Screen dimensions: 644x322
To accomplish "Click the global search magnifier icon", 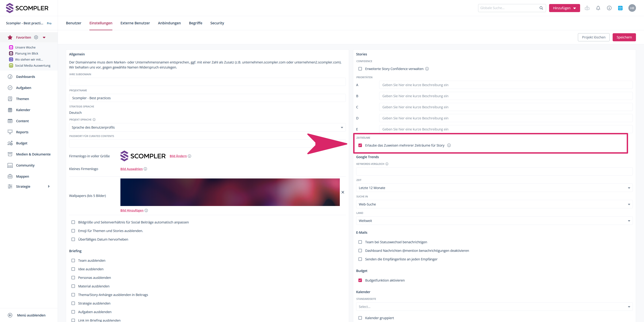I will point(541,8).
